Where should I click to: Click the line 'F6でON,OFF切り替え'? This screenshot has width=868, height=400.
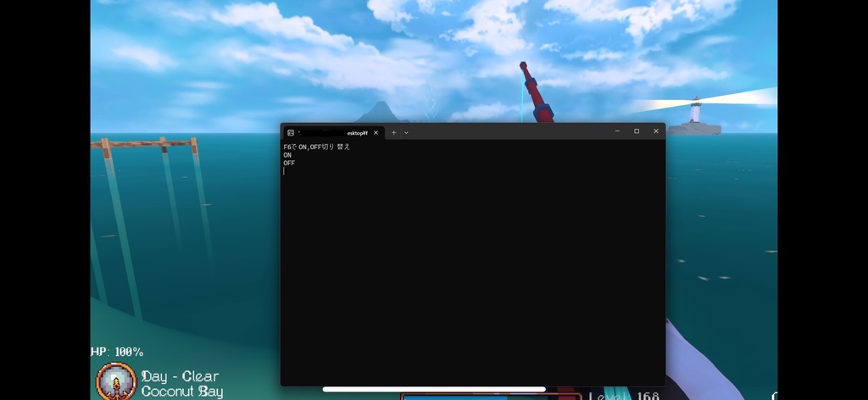click(x=317, y=147)
